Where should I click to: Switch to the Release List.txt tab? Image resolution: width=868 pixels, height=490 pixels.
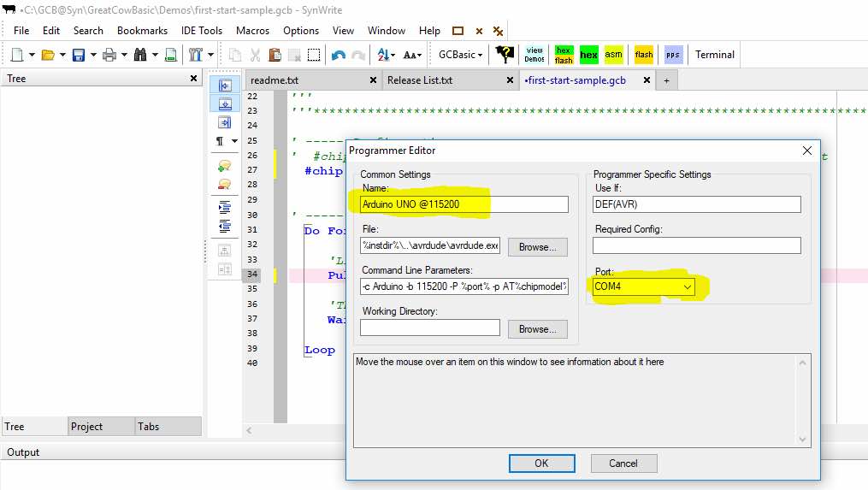pos(420,80)
